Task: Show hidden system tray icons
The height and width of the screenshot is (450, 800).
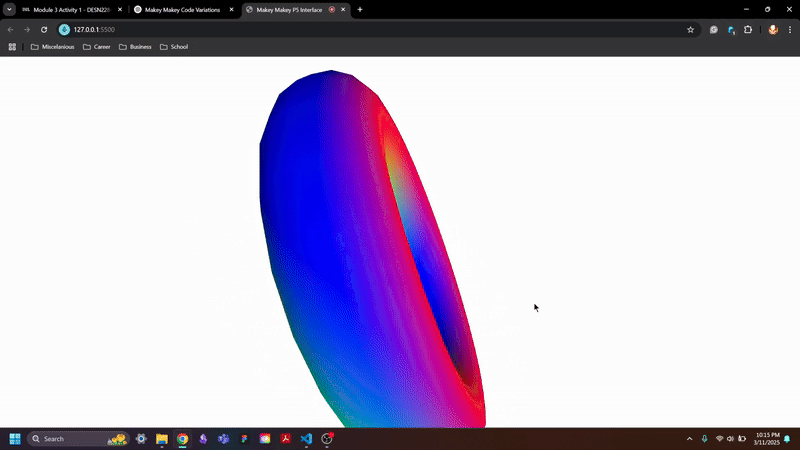Action: pos(689,439)
